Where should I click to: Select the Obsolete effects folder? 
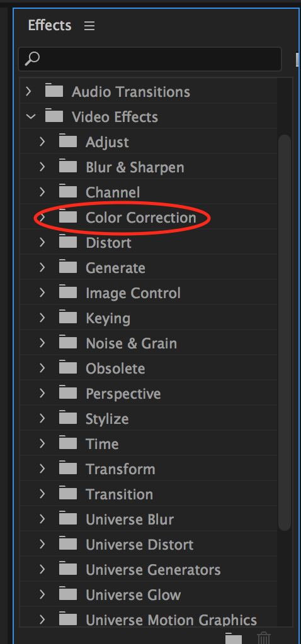pos(115,369)
